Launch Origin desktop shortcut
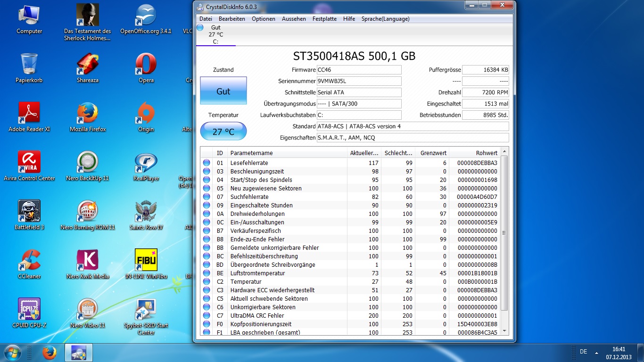The width and height of the screenshot is (644, 362). 146,117
